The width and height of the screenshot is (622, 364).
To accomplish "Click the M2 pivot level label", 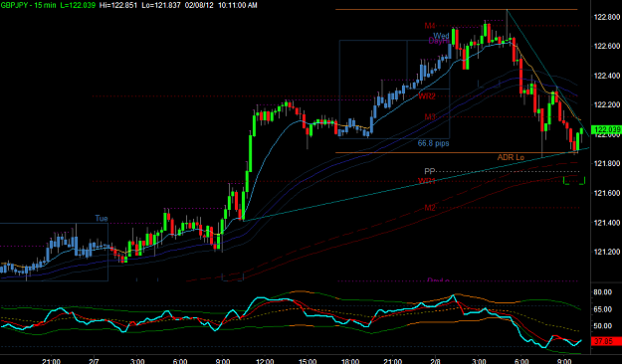I will coord(430,208).
